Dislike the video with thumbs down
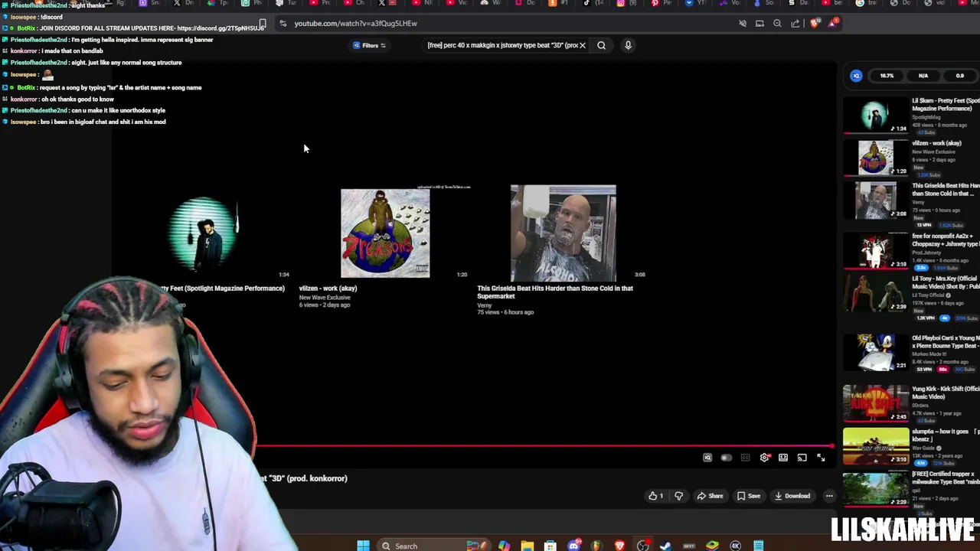This screenshot has height=551, width=980. pyautogui.click(x=678, y=496)
